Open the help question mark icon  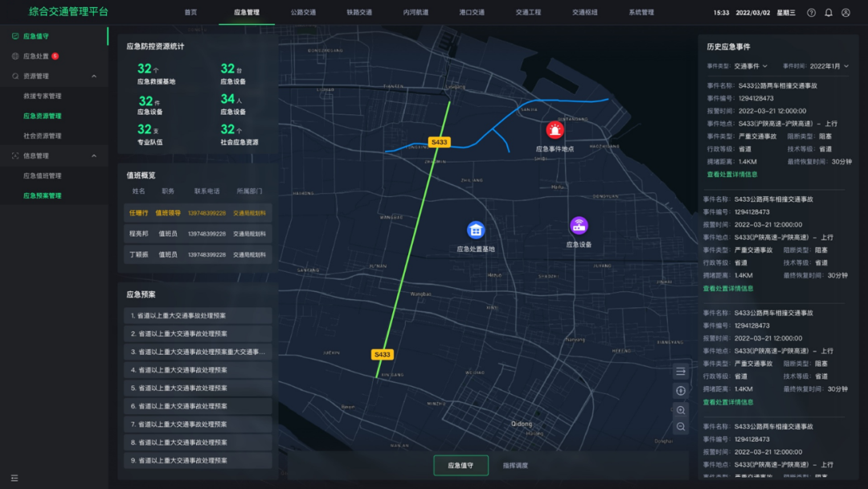[811, 13]
